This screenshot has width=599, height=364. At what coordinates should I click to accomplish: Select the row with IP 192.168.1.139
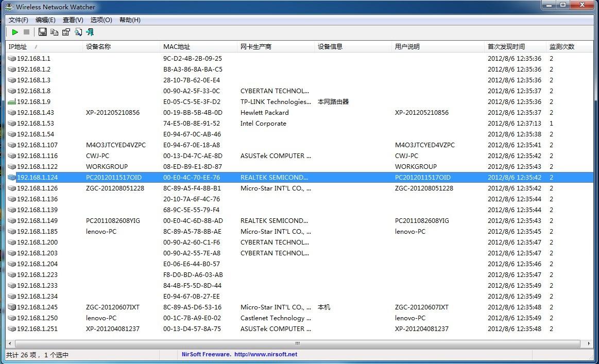point(300,210)
